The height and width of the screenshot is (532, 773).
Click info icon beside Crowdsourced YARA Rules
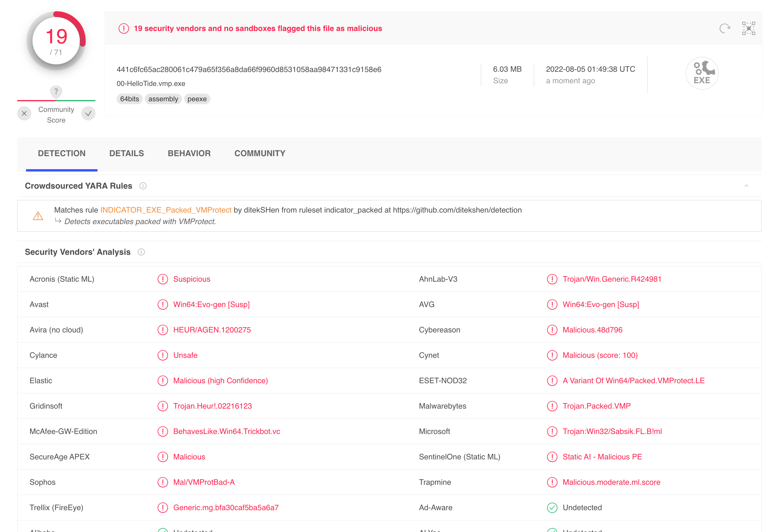click(x=143, y=186)
